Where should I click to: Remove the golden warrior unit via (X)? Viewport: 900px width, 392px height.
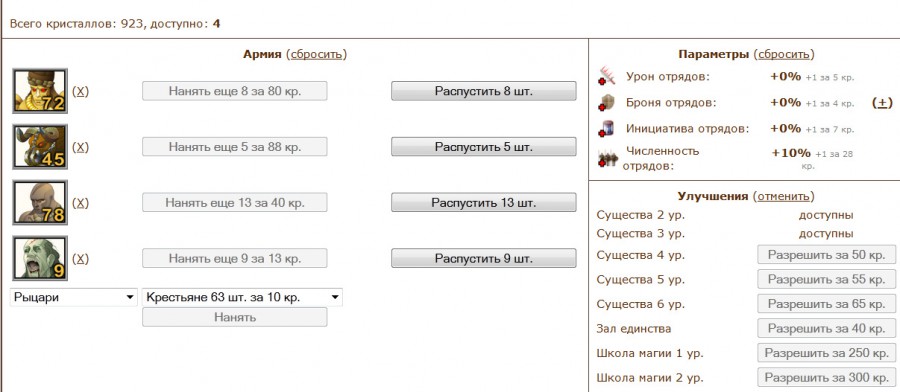coord(80,91)
